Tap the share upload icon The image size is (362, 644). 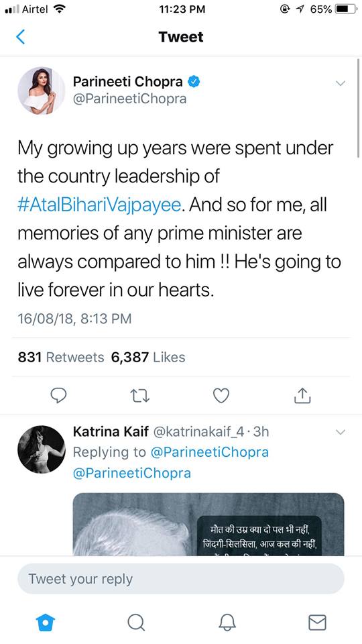pos(303,394)
